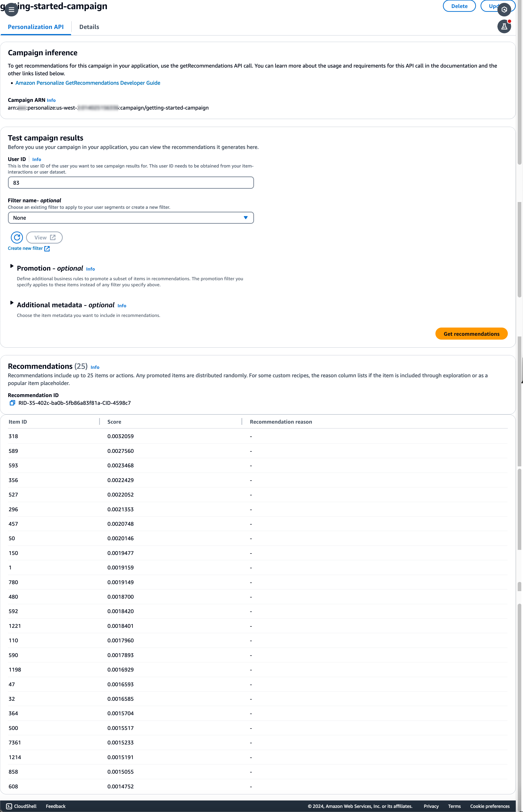Click the copy icon next to Recommendation ID
Image resolution: width=523 pixels, height=812 pixels.
click(x=12, y=403)
